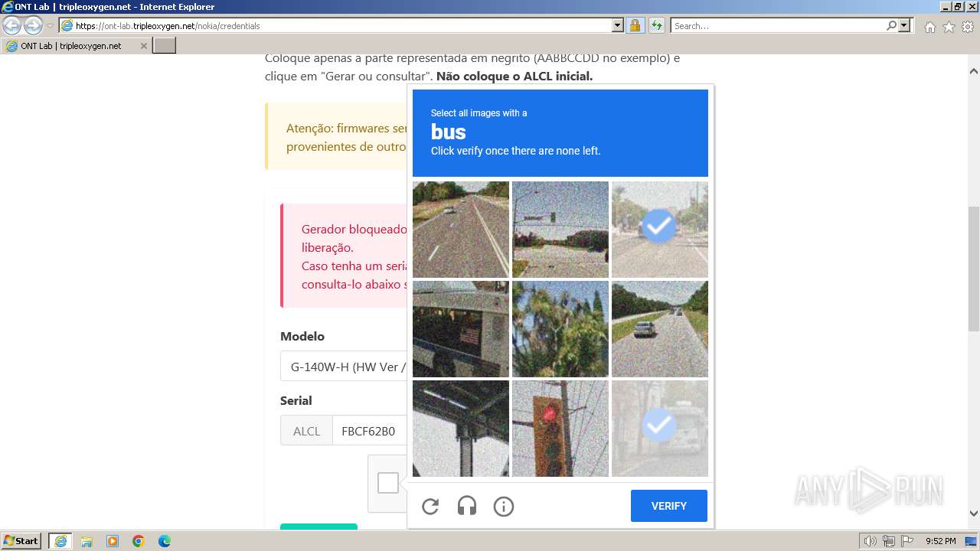Deselect the checked road tile in top row

point(660,230)
